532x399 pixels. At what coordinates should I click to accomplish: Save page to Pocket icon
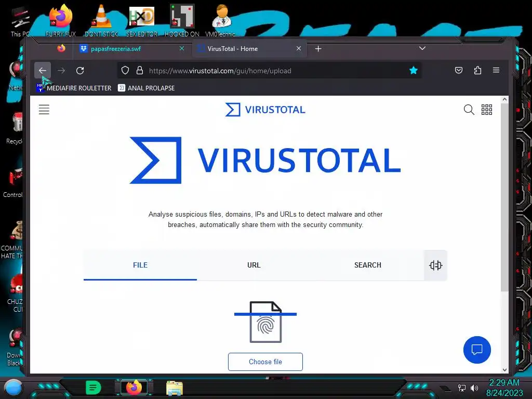point(459,70)
